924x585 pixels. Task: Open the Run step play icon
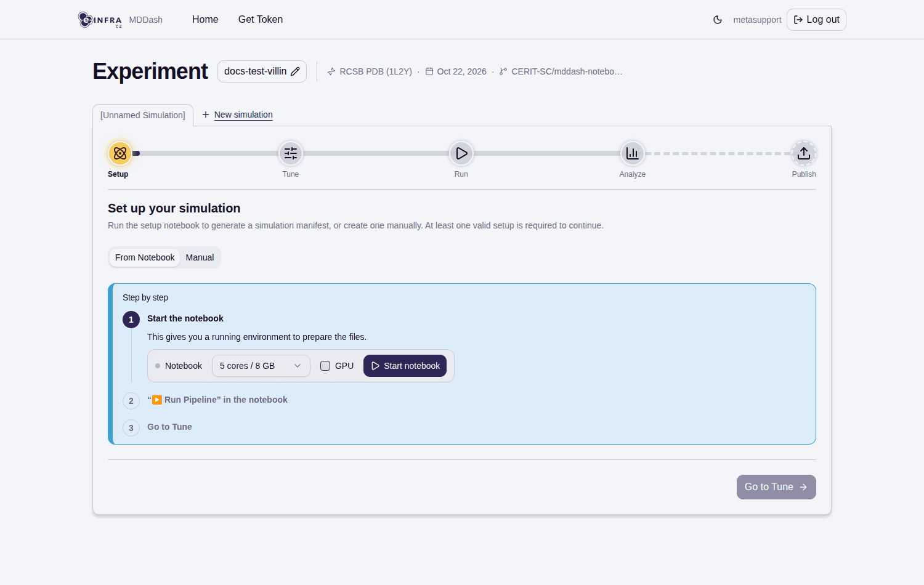click(461, 153)
